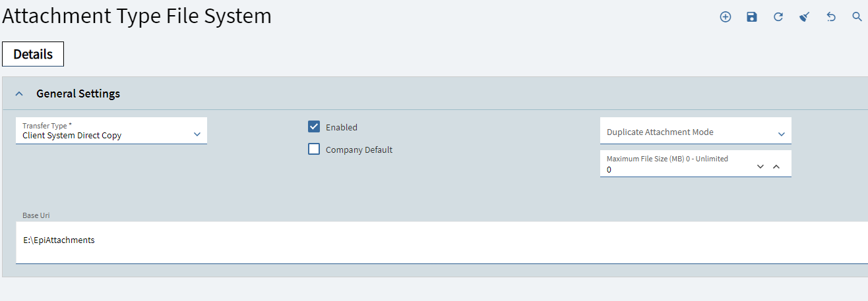Increase Maximum File Size with up arrow
Viewport: 868px width, 301px height.
pyautogui.click(x=776, y=167)
